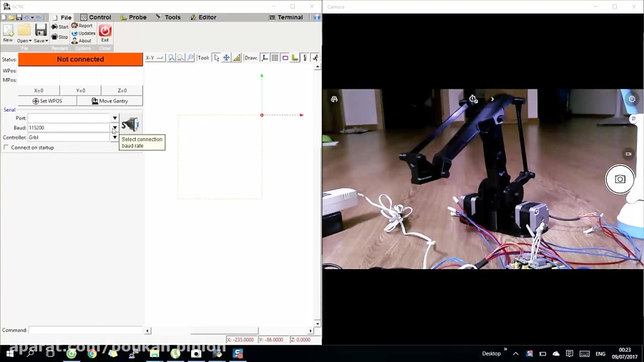Open the Terminal tab
The image size is (644, 362).
click(x=286, y=17)
